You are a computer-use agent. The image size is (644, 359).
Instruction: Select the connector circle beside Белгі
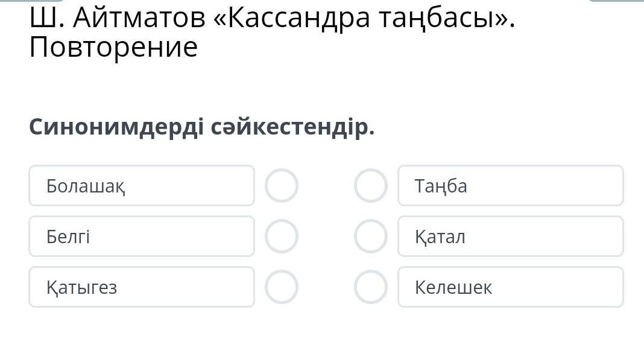[x=282, y=237]
